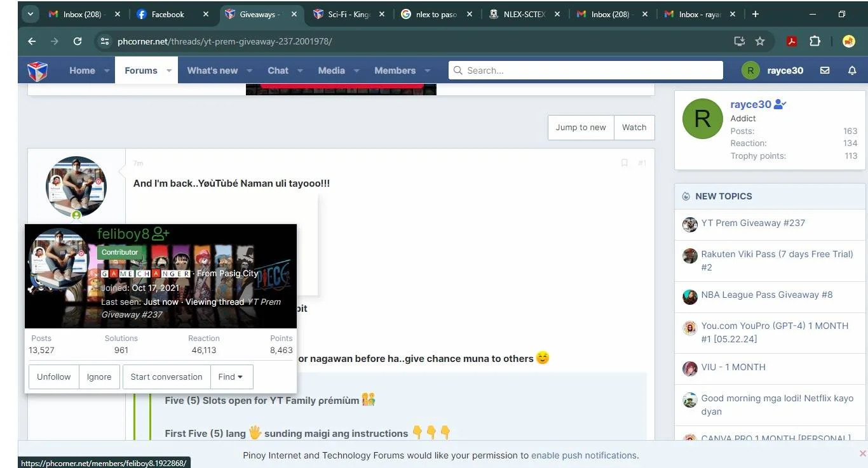Click the enable push notifications link

pos(584,455)
